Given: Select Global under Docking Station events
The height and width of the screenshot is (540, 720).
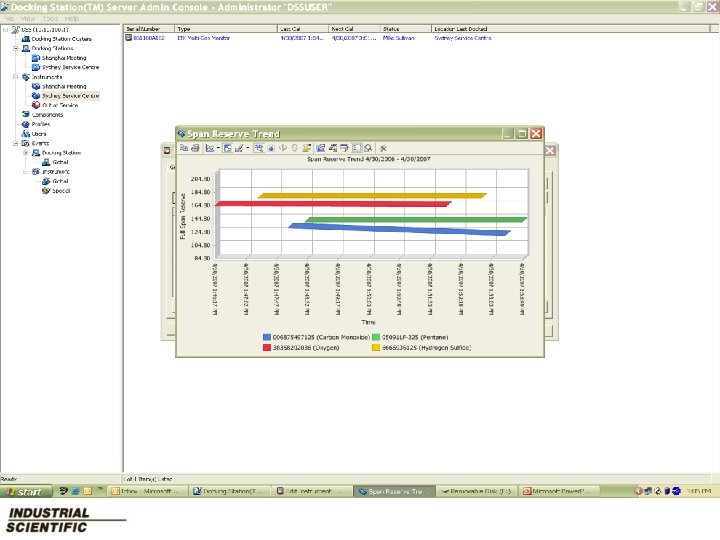Looking at the screenshot, I should point(60,162).
